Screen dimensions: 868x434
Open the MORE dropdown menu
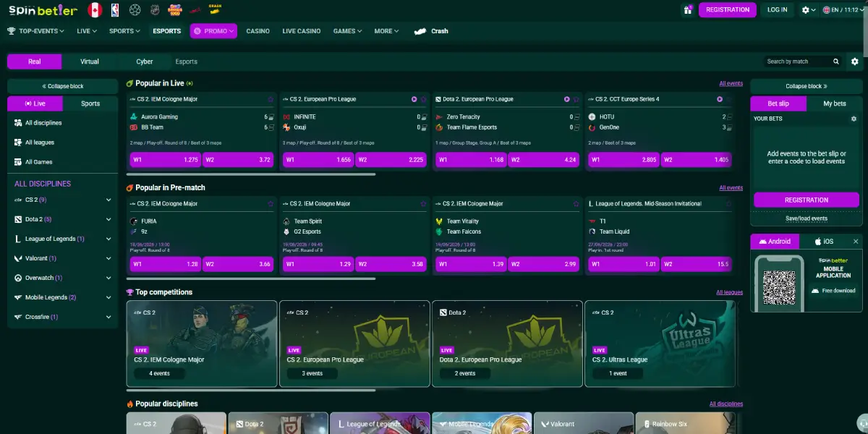(x=387, y=31)
